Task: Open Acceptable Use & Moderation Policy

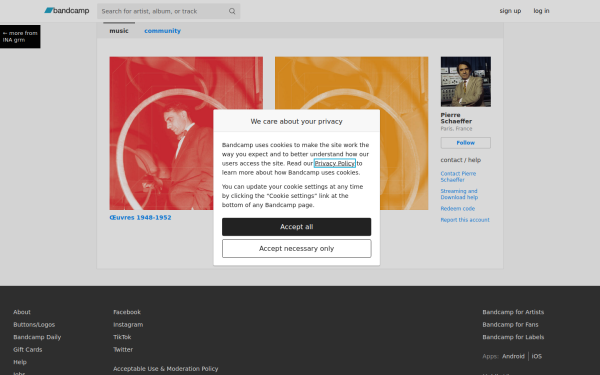Action: pos(166,368)
